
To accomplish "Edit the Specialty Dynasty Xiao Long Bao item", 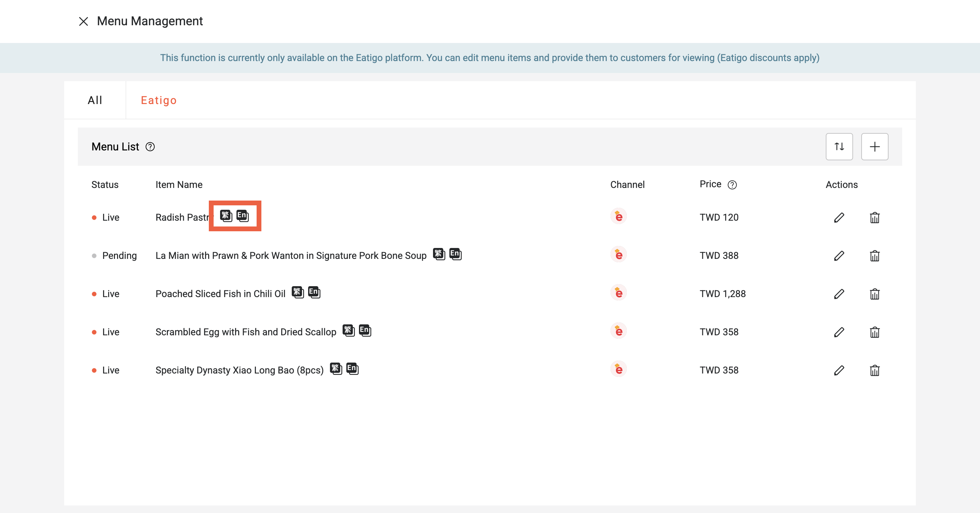I will (839, 370).
